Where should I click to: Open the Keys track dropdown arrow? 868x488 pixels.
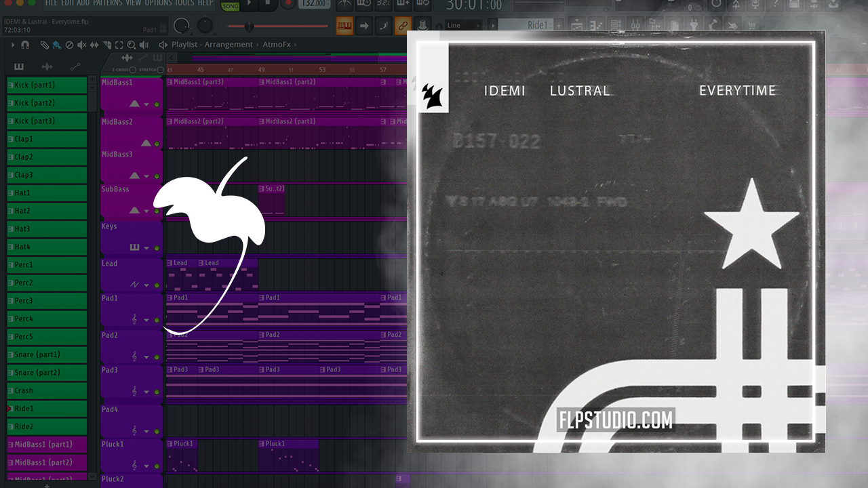click(146, 249)
